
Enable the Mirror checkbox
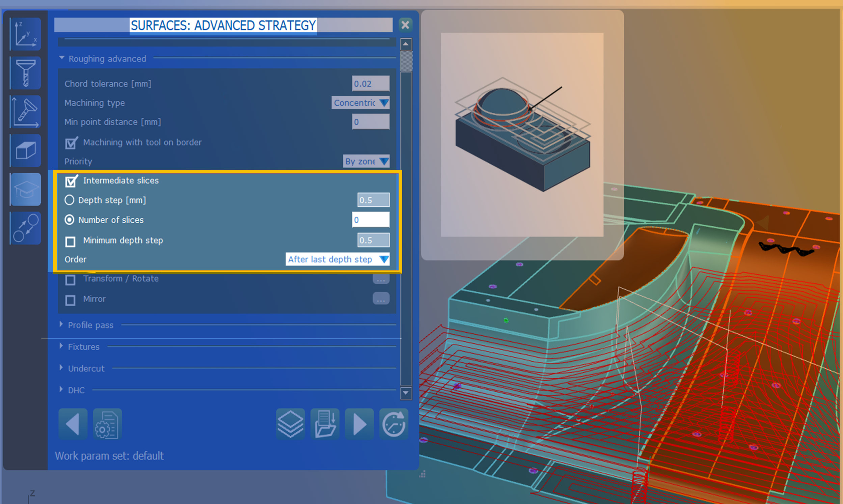pyautogui.click(x=70, y=300)
